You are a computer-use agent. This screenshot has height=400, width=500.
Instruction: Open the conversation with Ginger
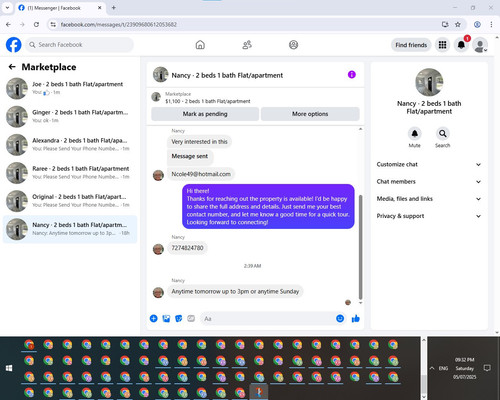pyautogui.click(x=70, y=116)
